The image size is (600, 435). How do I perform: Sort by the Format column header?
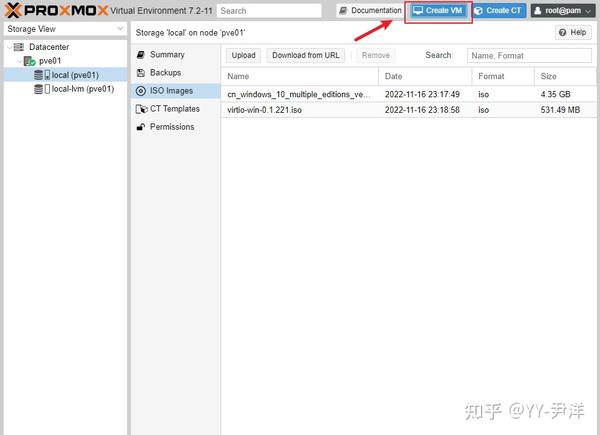point(503,77)
